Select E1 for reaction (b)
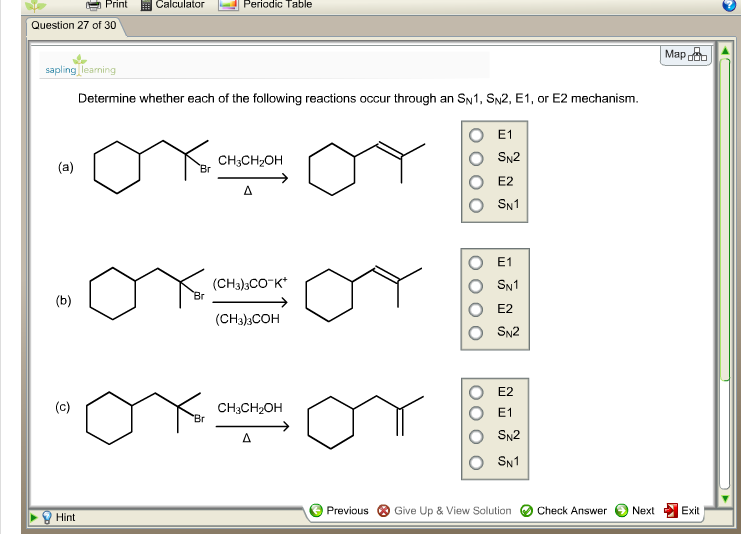This screenshot has height=534, width=747. tap(475, 262)
